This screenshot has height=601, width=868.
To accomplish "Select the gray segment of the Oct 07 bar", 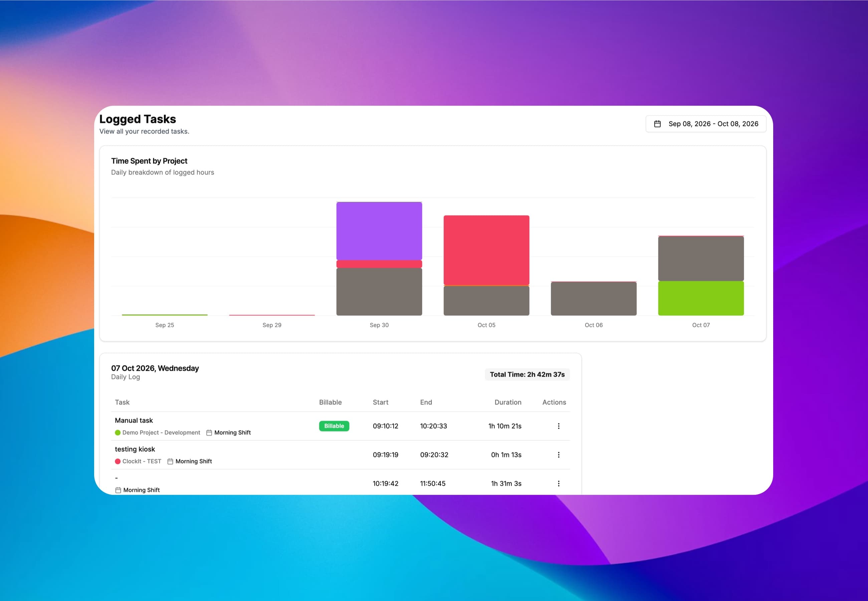I will [701, 259].
